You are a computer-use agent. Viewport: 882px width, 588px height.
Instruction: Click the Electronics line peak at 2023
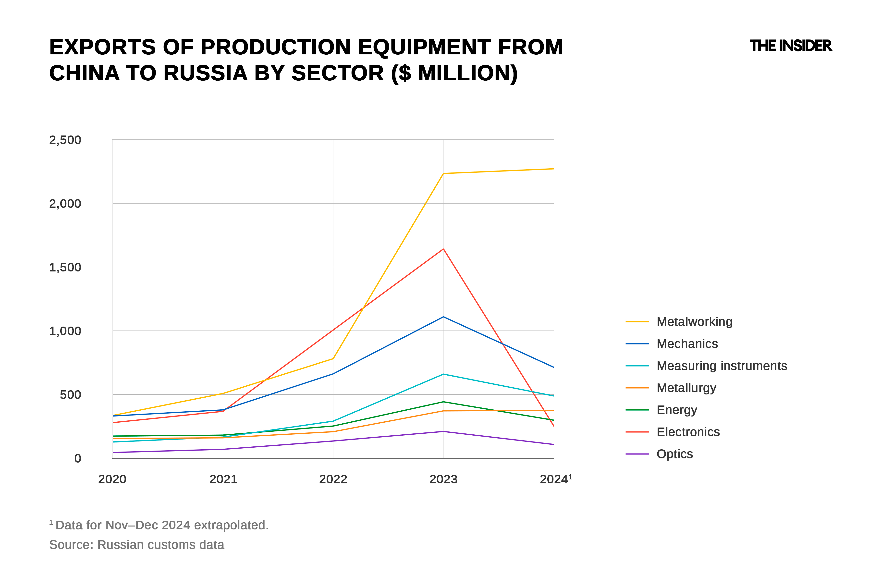(x=443, y=249)
